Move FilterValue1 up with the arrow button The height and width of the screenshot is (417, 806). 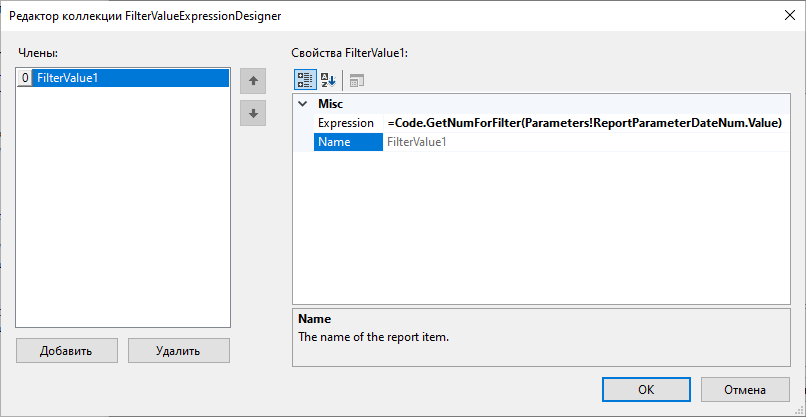[253, 81]
